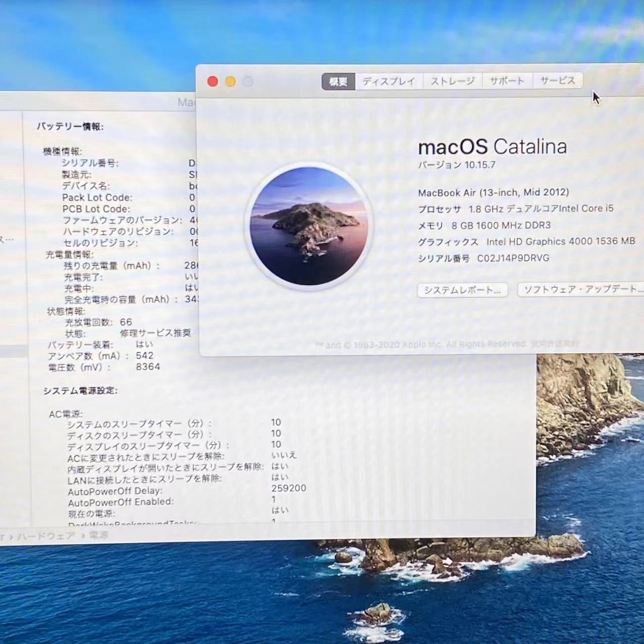Minimize the overview window with yellow button
Screen dimensions: 644x644
click(230, 81)
